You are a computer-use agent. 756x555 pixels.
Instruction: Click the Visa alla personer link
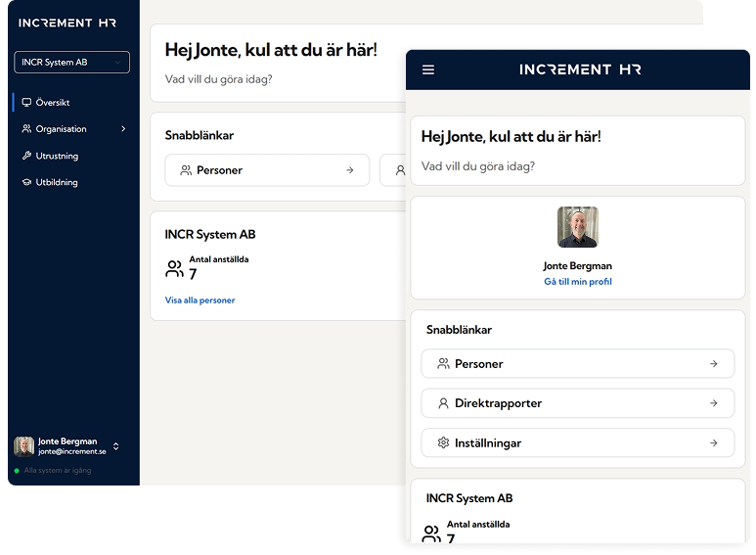pos(200,301)
